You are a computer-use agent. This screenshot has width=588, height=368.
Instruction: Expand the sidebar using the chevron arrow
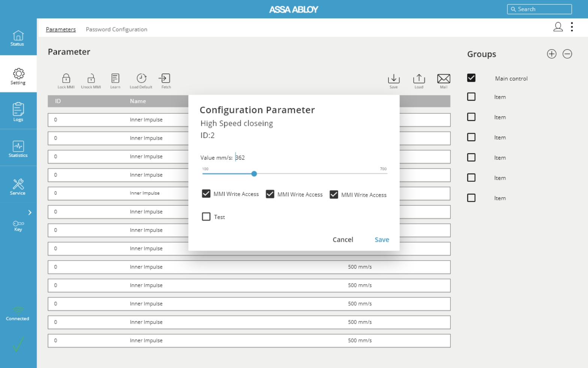tap(30, 213)
